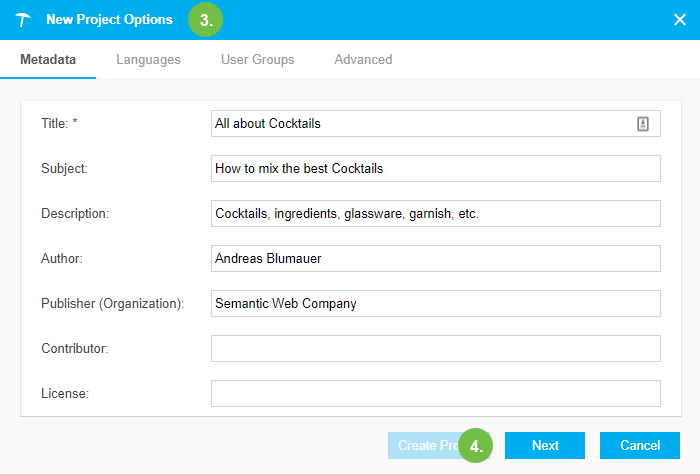Click the New Project Options title text
Image resolution: width=700 pixels, height=474 pixels.
tap(109, 20)
